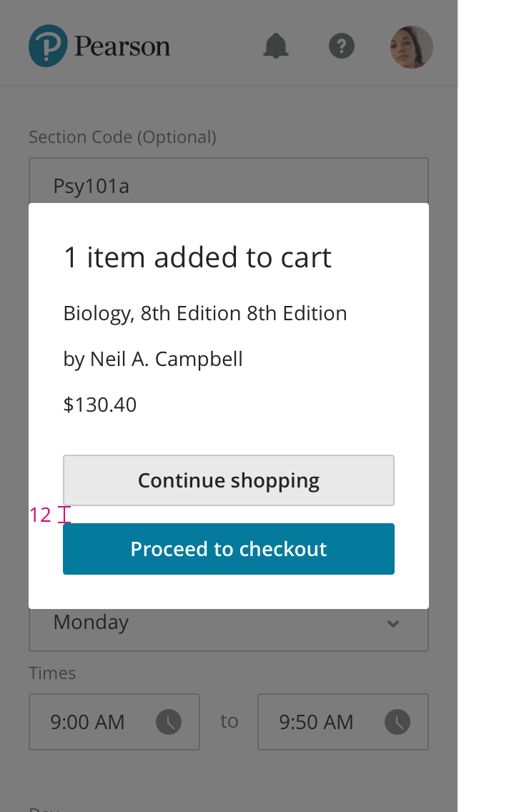The width and height of the screenshot is (529, 812).
Task: Click the author Neil A. Campbell line
Action: (153, 359)
